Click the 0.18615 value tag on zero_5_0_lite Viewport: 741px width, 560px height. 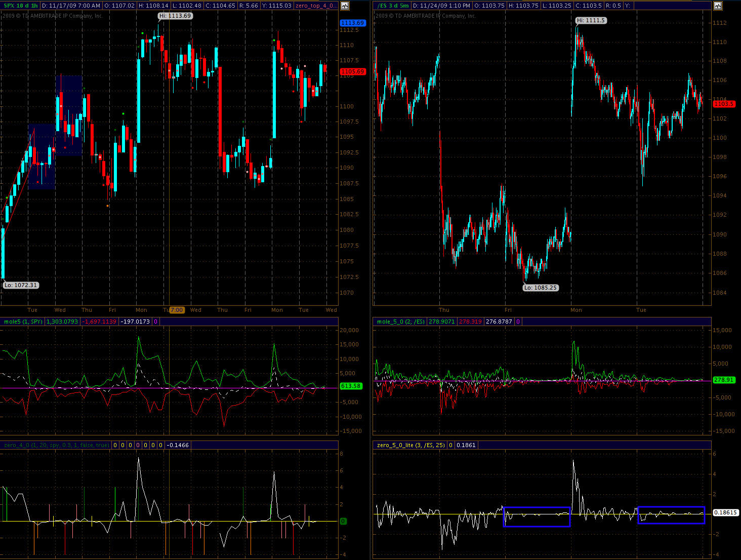click(725, 512)
